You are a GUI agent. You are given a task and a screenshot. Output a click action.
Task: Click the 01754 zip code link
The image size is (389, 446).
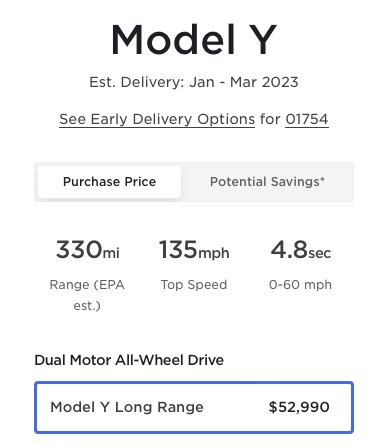pyautogui.click(x=307, y=119)
